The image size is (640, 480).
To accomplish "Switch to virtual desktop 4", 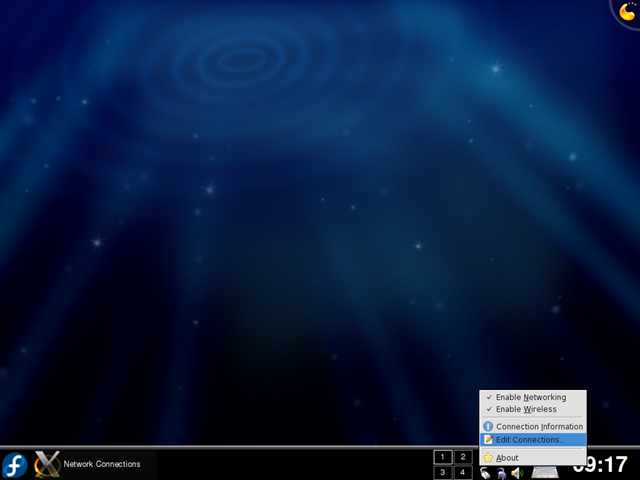I will point(463,472).
